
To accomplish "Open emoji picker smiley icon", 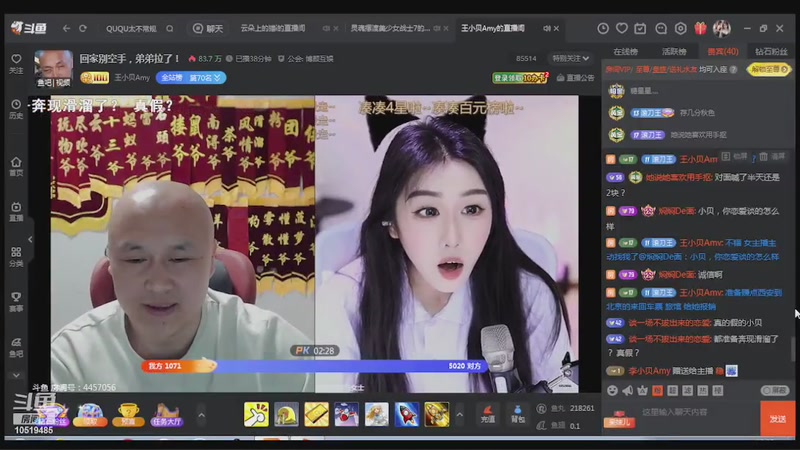I will click(x=612, y=390).
